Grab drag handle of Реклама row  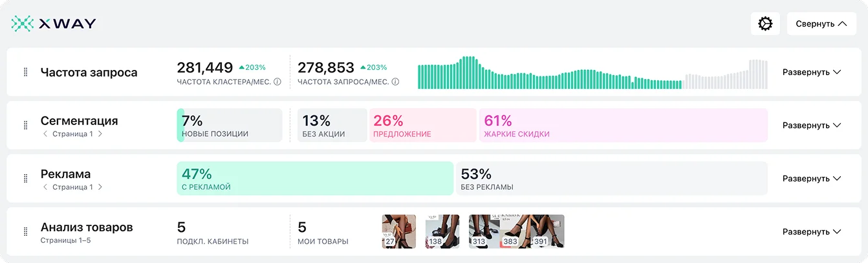click(x=26, y=178)
